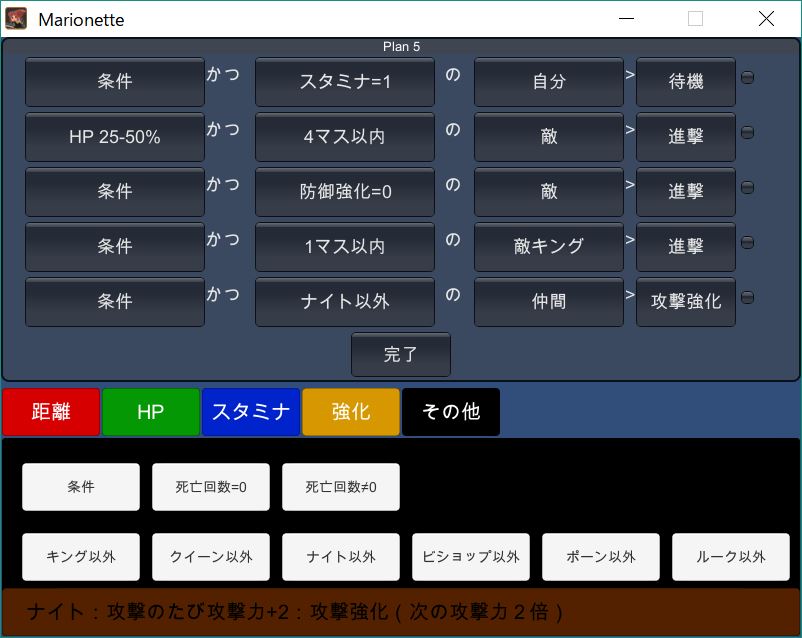The width and height of the screenshot is (802, 638).
Task: Select the 4マス以内 condition slot
Action: point(345,137)
